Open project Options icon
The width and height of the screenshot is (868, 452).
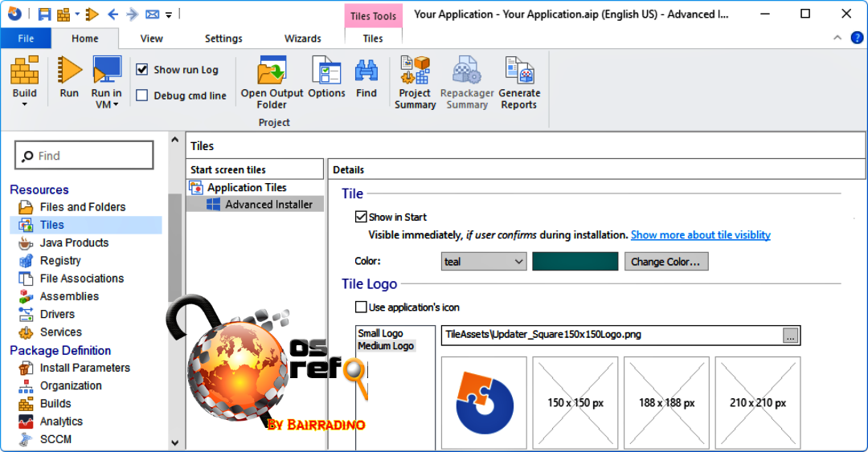click(326, 71)
